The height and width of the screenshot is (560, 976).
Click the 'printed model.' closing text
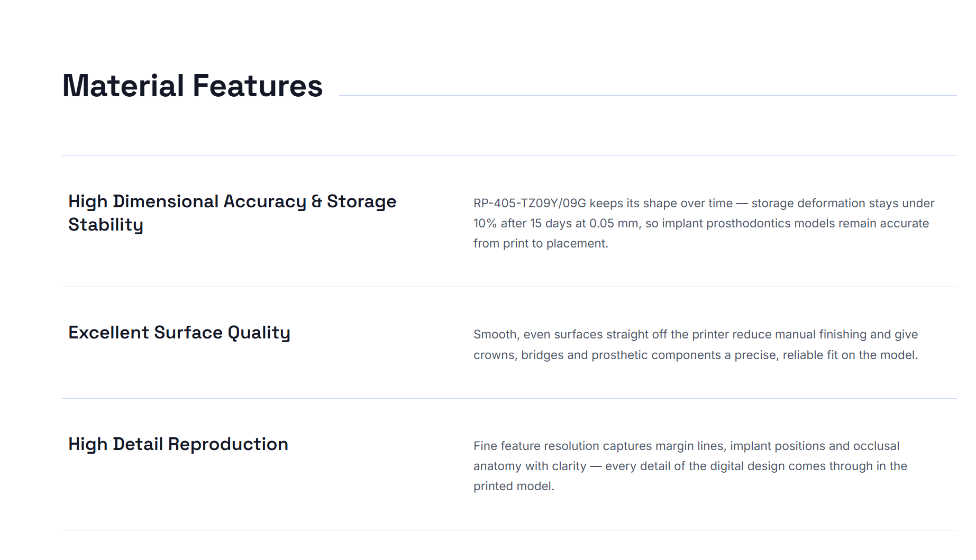click(514, 486)
